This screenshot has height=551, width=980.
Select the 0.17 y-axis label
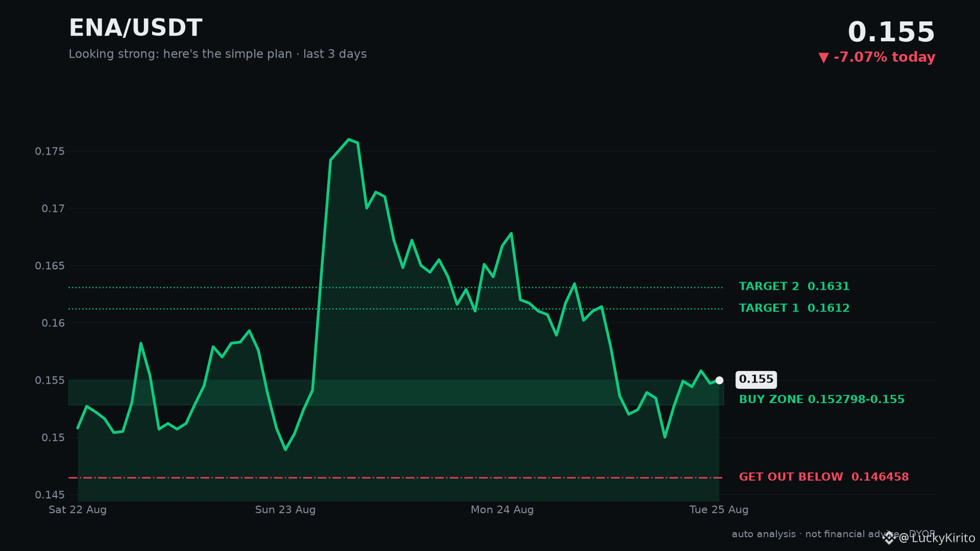pyautogui.click(x=53, y=209)
